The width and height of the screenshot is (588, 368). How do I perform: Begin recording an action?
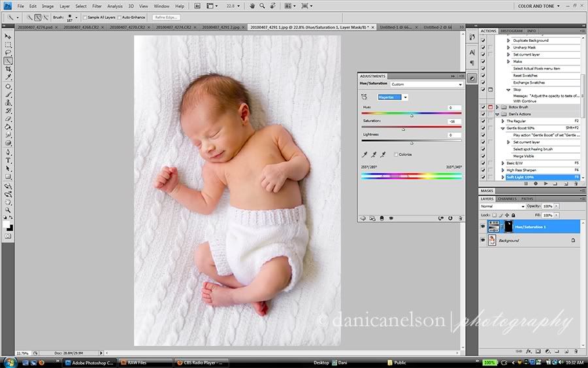coord(536,184)
